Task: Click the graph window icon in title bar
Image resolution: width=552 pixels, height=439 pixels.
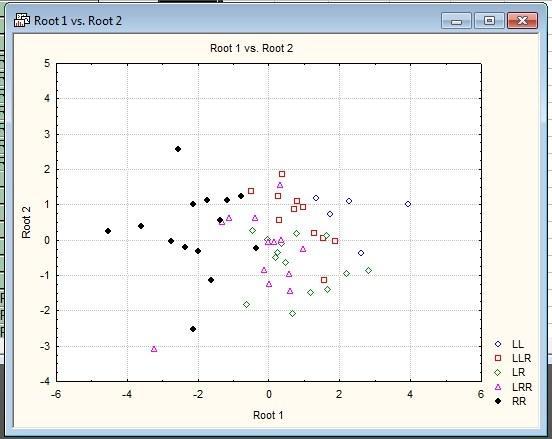Action: (x=21, y=20)
